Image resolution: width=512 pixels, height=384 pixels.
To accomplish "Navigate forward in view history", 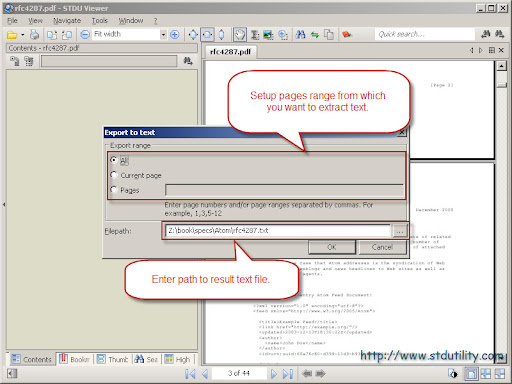I will (320, 374).
